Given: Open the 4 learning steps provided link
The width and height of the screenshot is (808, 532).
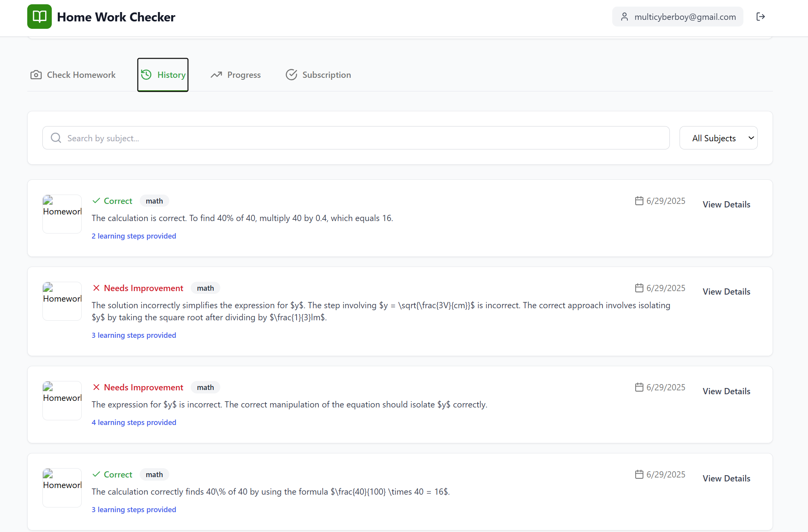Looking at the screenshot, I should tap(134, 423).
